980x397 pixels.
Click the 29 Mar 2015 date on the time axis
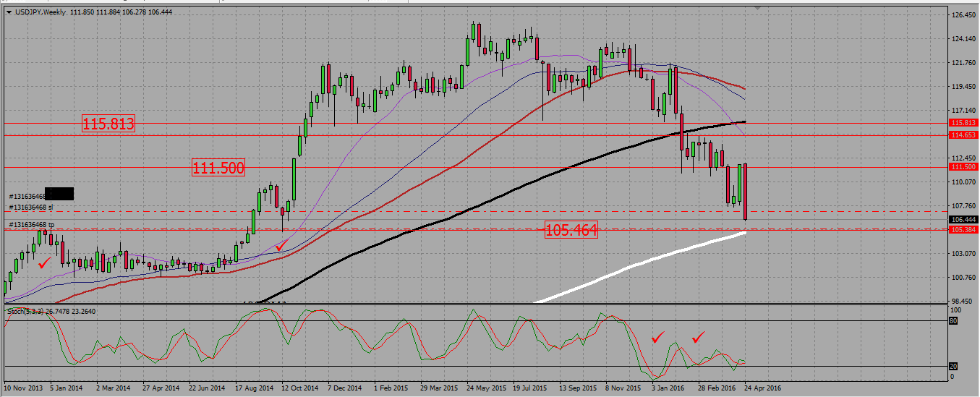pyautogui.click(x=439, y=388)
